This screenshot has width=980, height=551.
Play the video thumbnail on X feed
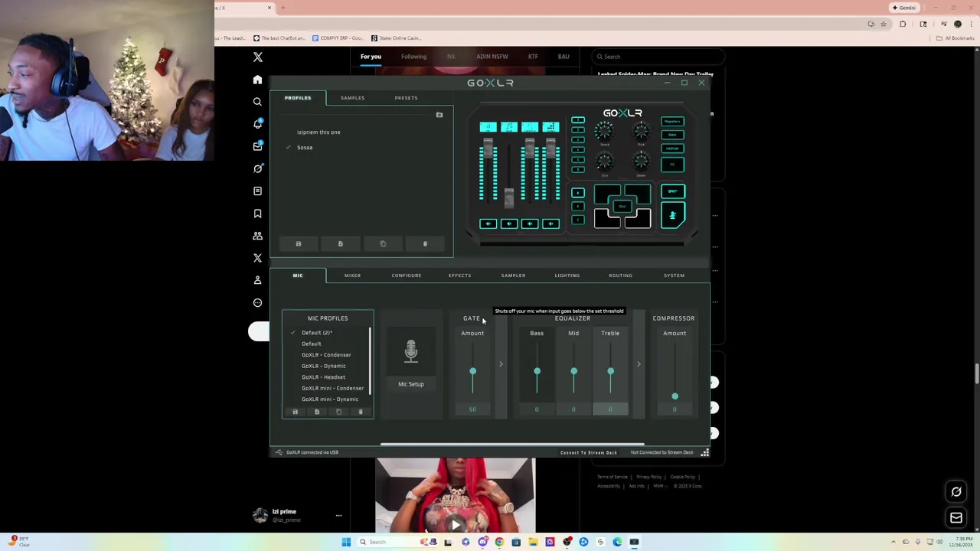(456, 524)
